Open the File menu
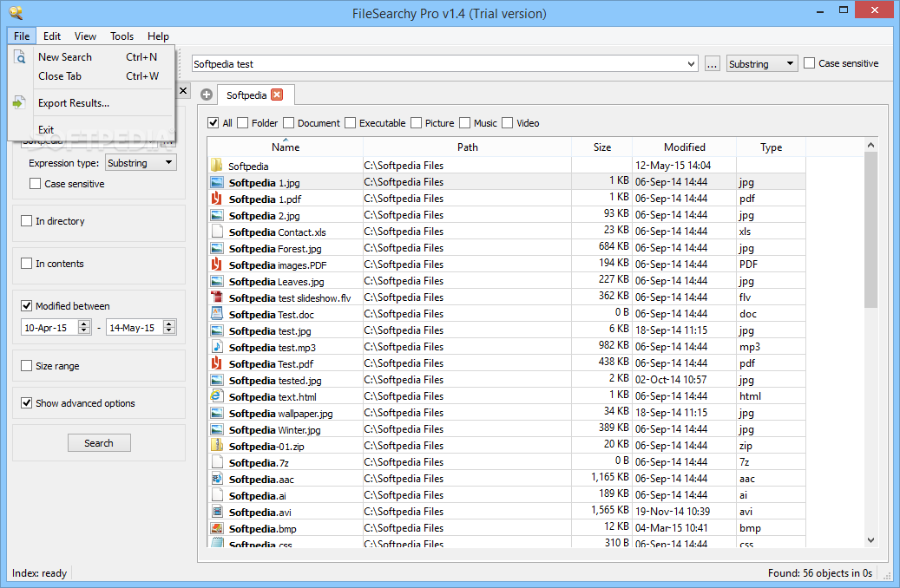Screen dimensions: 900x588 tap(22, 36)
